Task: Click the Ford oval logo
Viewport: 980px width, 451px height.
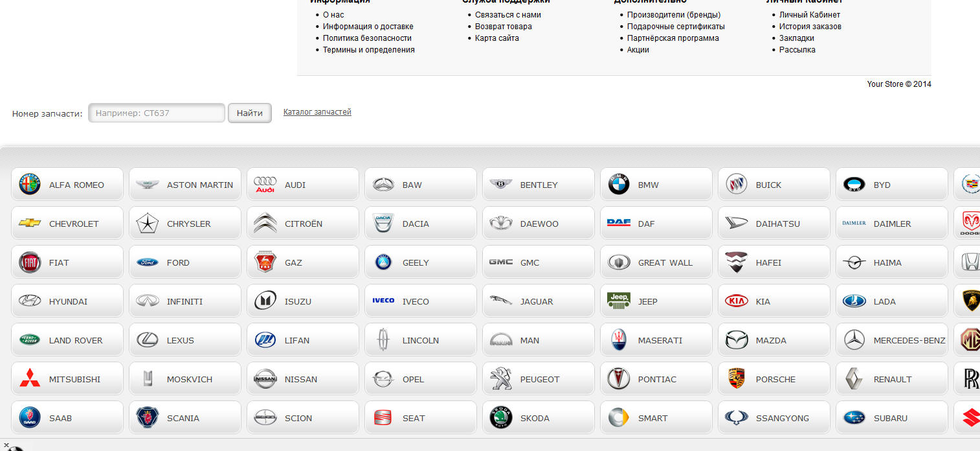Action: tap(148, 262)
